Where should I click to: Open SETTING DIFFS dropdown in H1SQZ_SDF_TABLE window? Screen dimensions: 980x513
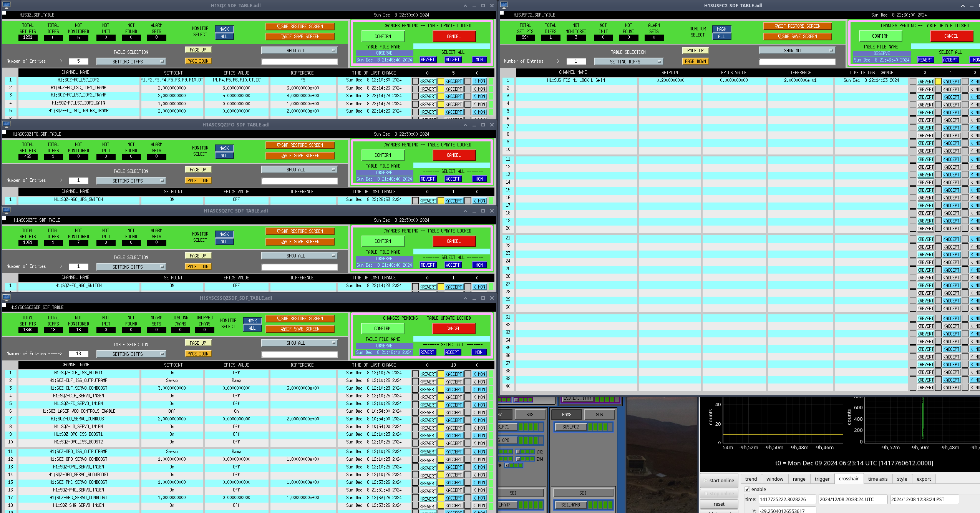[131, 61]
